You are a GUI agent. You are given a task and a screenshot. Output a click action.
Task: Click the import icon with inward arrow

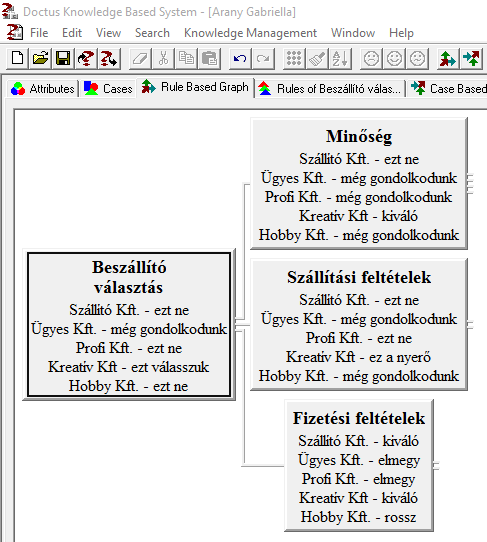pos(86,58)
